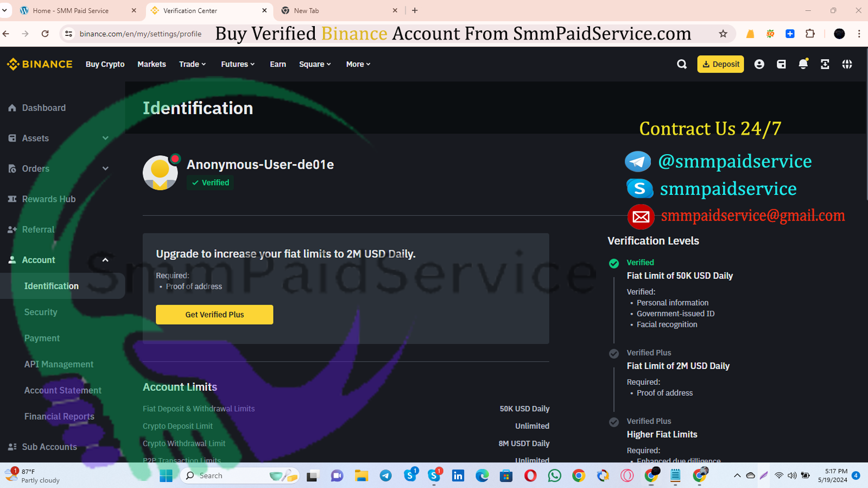Open the wallet icon in header

click(x=781, y=64)
